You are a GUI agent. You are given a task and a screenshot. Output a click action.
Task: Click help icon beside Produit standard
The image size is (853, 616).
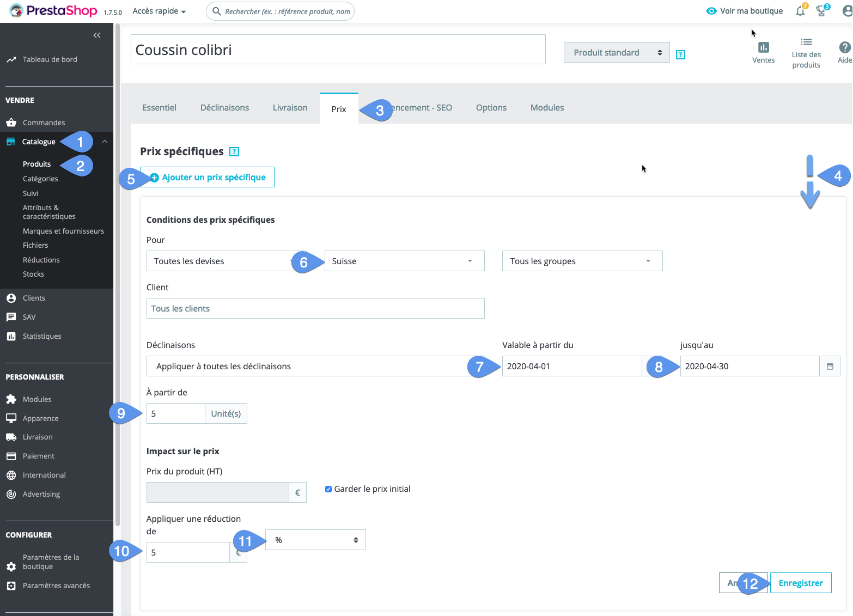tap(680, 54)
